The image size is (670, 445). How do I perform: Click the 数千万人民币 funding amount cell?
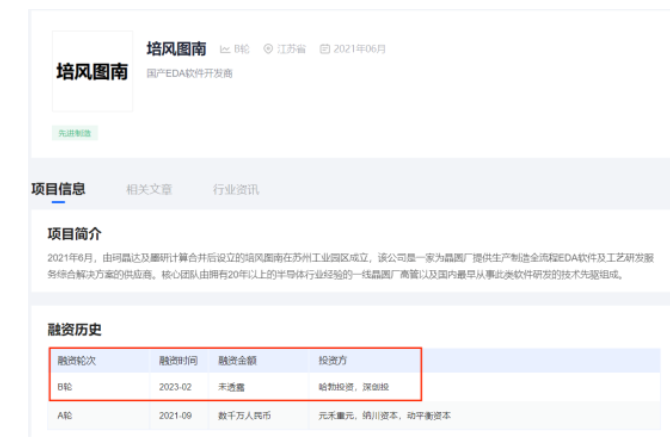245,415
